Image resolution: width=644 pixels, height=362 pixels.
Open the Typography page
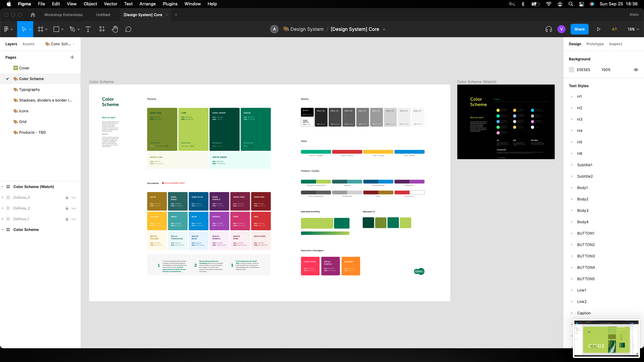(x=30, y=89)
